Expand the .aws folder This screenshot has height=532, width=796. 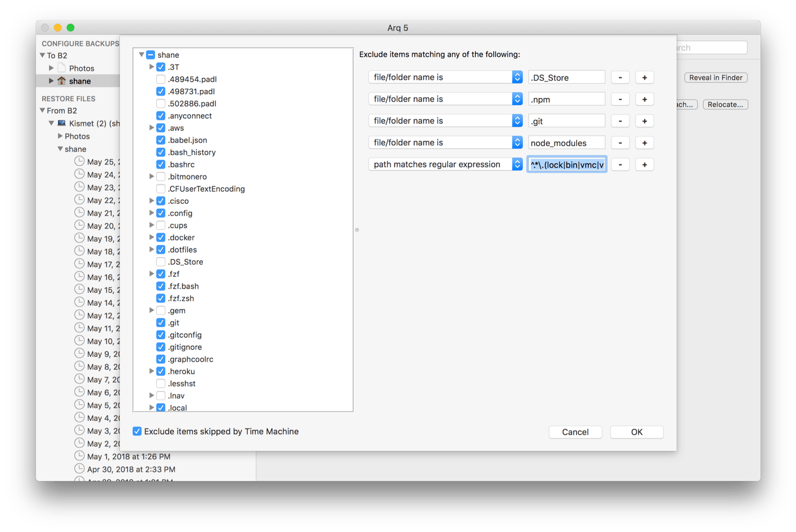[x=152, y=128]
